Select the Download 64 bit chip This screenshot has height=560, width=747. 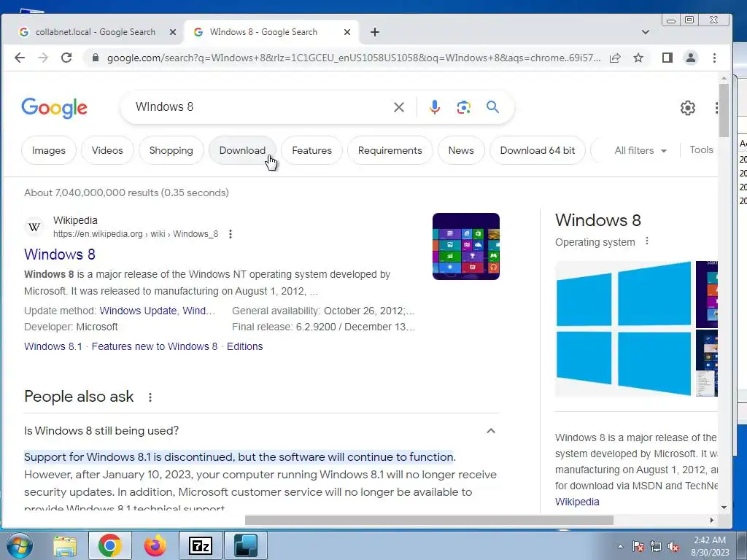coord(538,150)
